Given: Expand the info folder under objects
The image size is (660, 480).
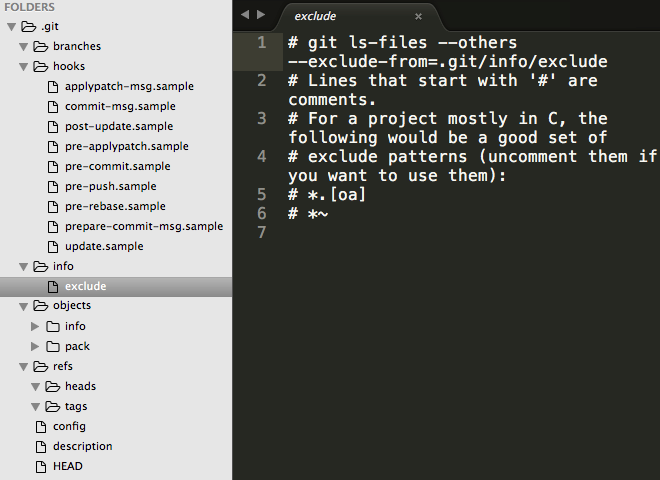Looking at the screenshot, I should [x=35, y=326].
